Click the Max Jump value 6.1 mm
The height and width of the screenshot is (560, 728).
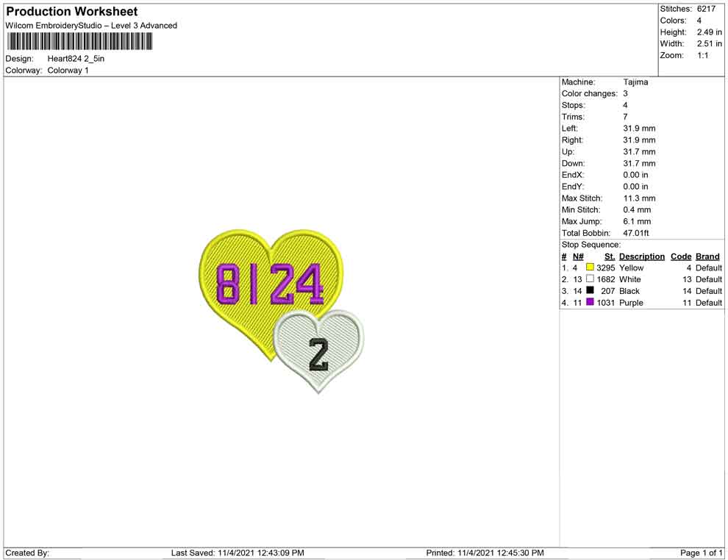point(637,221)
